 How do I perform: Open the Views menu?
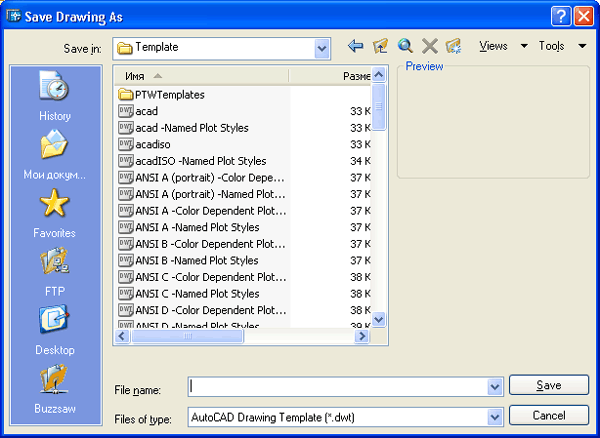point(502,46)
